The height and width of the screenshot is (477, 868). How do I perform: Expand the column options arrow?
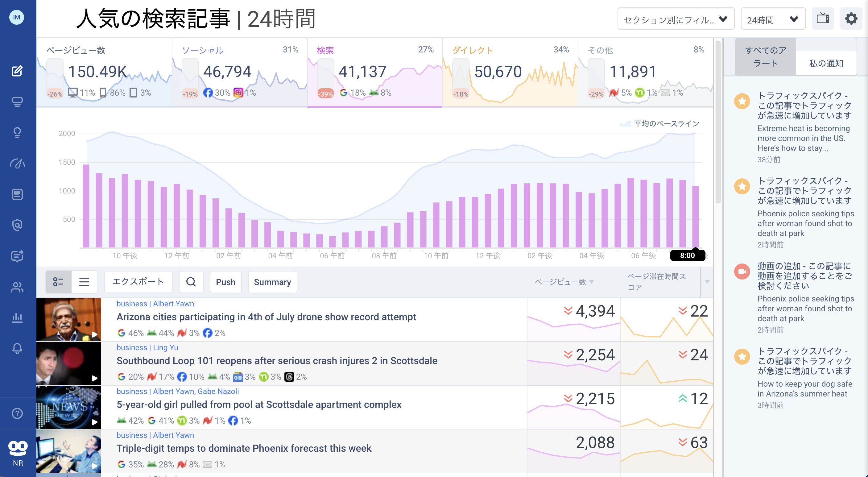click(707, 282)
